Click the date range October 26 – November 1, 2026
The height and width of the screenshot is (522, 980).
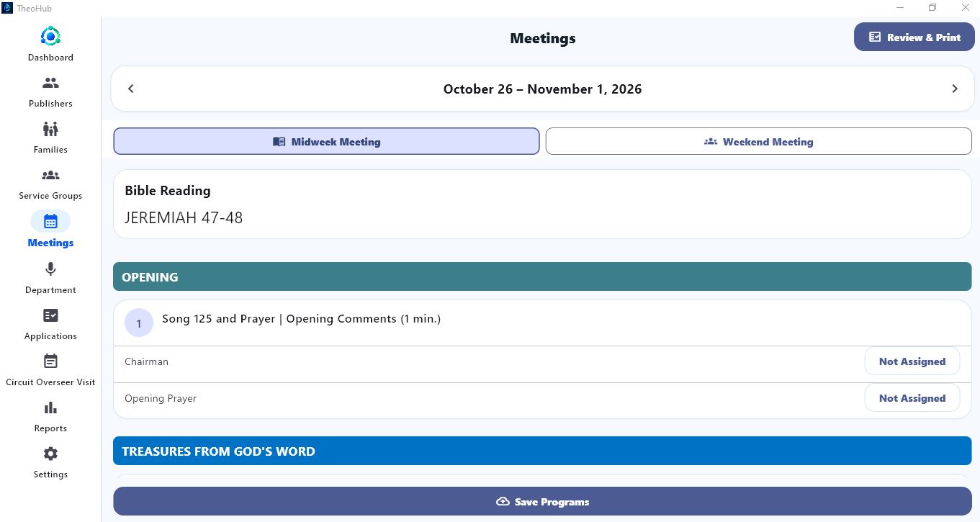[542, 89]
